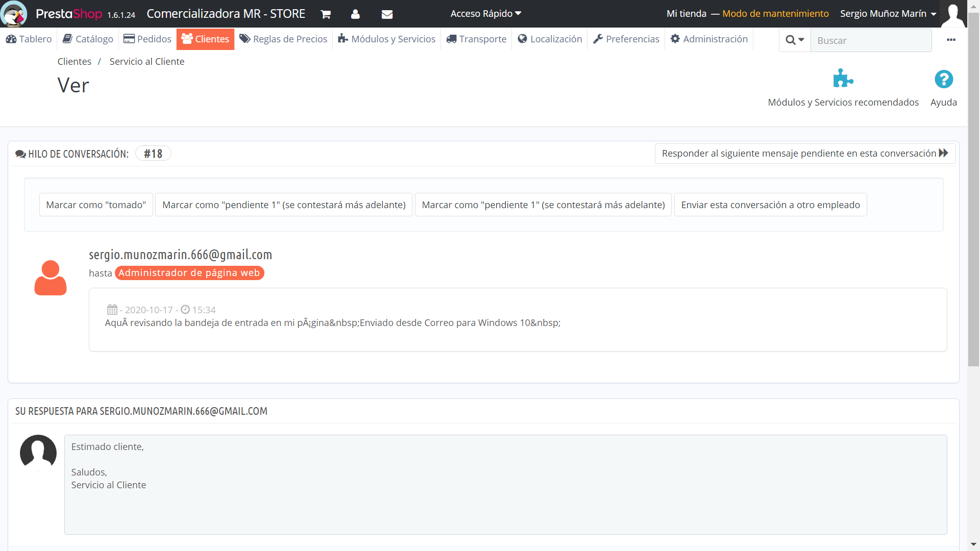Click the PrestaShop puffin logo
The width and height of the screenshot is (980, 551).
tap(14, 14)
